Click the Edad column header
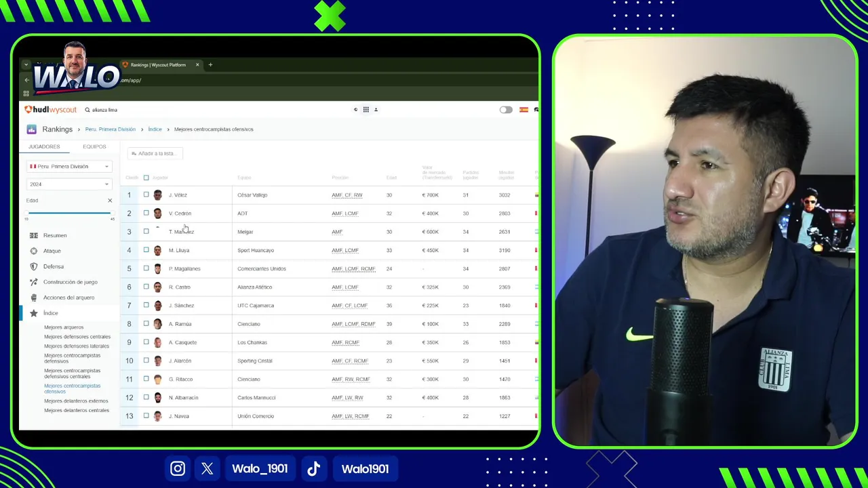Screen dimensions: 868x488 [391, 178]
